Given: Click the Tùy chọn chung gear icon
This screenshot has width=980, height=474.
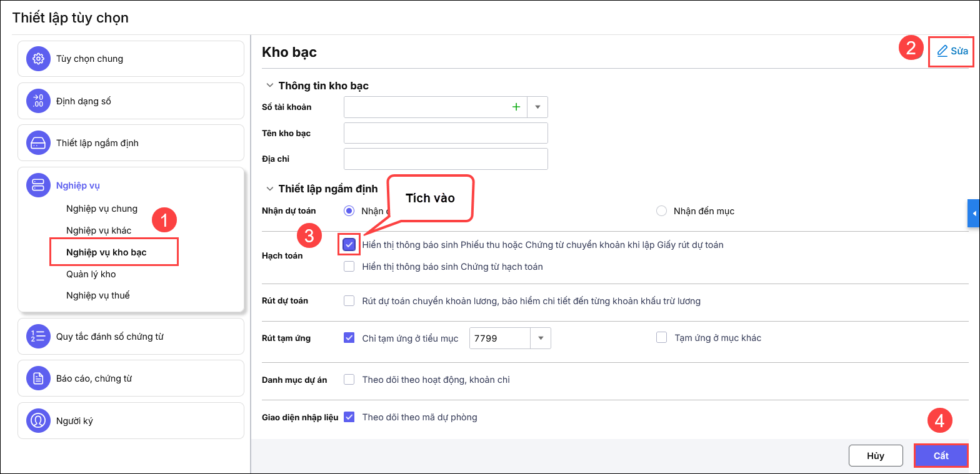Looking at the screenshot, I should (x=38, y=59).
